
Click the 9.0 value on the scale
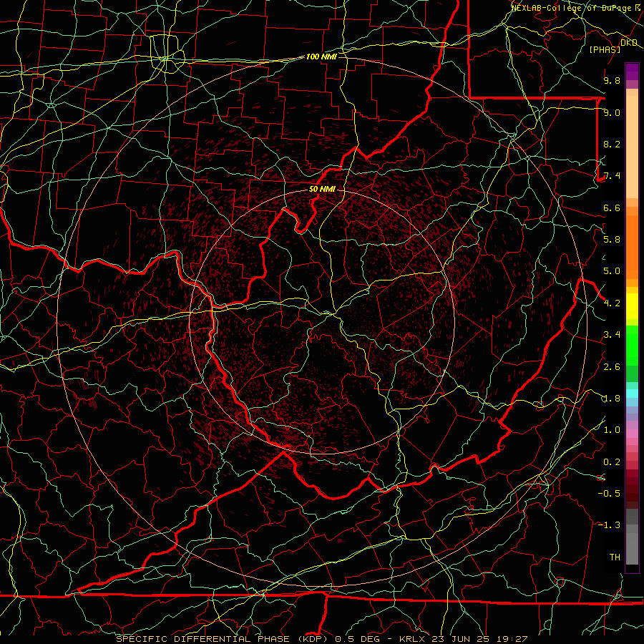(x=612, y=112)
